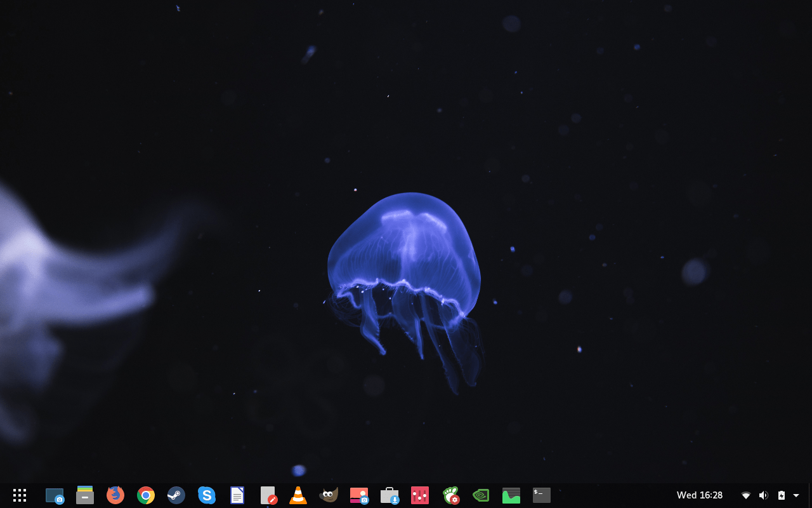The height and width of the screenshot is (508, 812).
Task: Open the Files file manager
Action: tap(85, 495)
